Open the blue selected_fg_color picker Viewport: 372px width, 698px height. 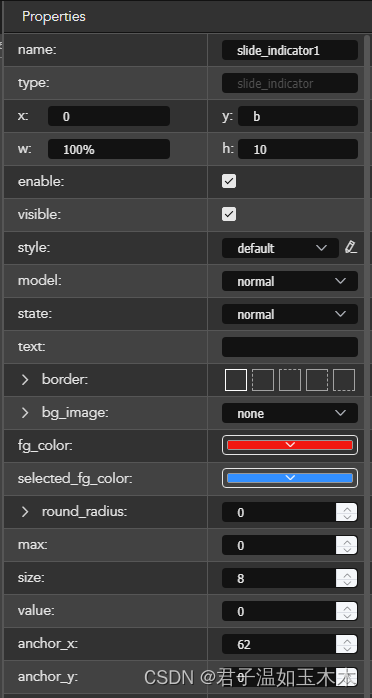coord(290,478)
